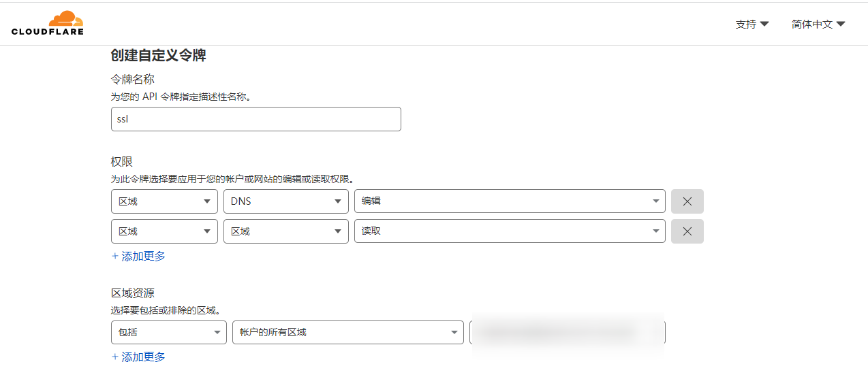
Task: Open the middle 区域 dropdown in the 读取 row
Action: (x=286, y=231)
